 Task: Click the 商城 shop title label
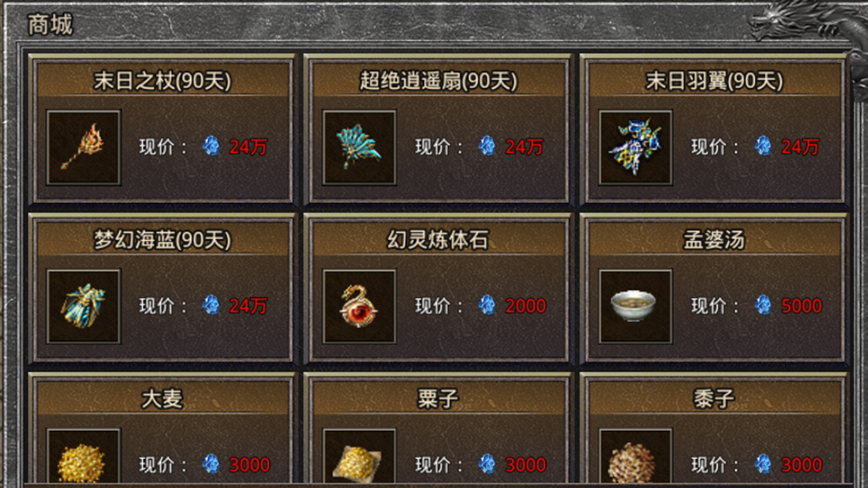(x=49, y=25)
